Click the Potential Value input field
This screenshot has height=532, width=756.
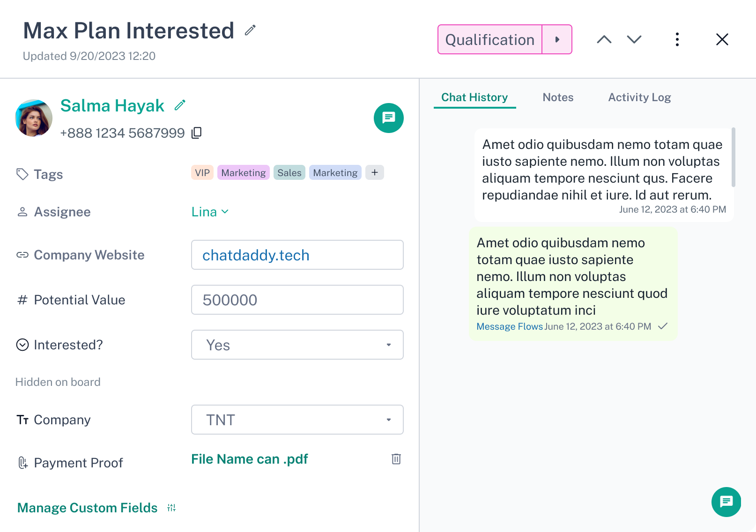297,300
